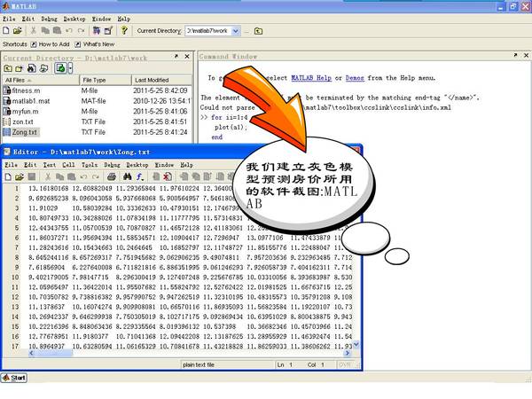Click the Windows Start button

click(14, 390)
